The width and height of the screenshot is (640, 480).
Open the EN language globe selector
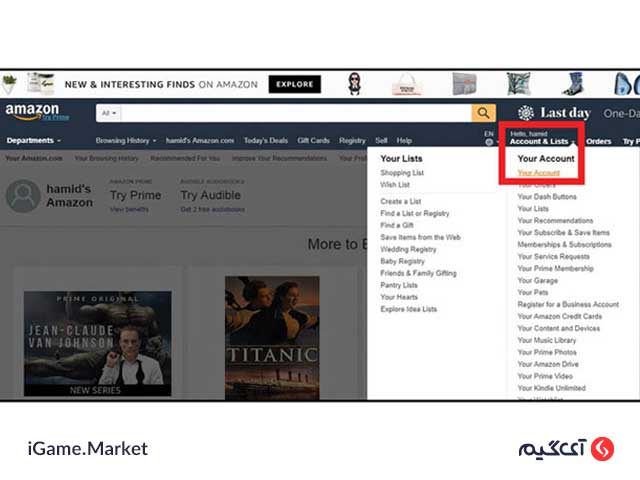(x=489, y=138)
